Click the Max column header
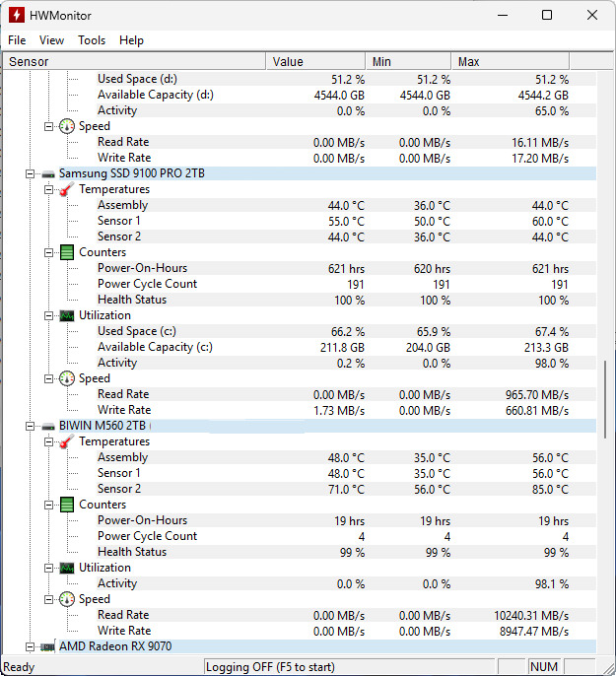This screenshot has height=676, width=616. [511, 62]
